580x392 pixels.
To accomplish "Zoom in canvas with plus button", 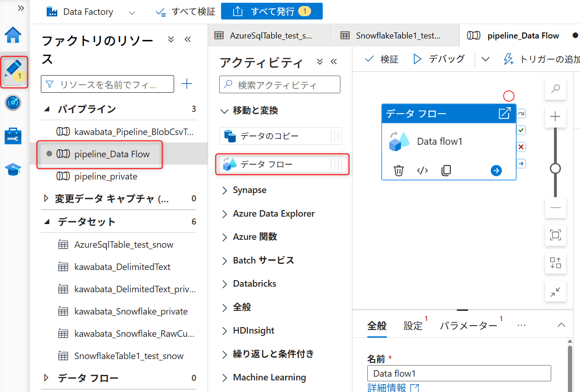I will click(555, 116).
